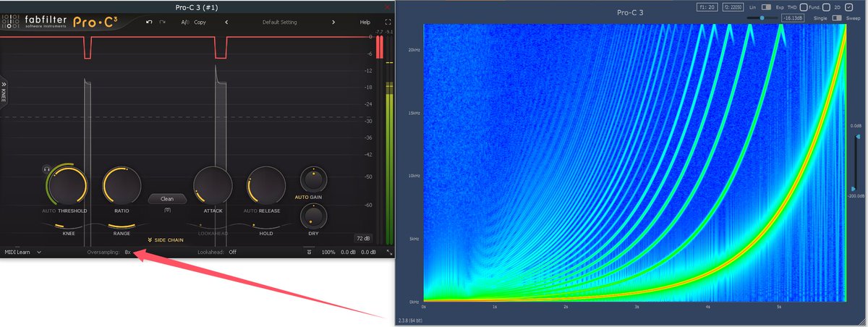Click the -16.13dB value field

pyautogui.click(x=793, y=17)
